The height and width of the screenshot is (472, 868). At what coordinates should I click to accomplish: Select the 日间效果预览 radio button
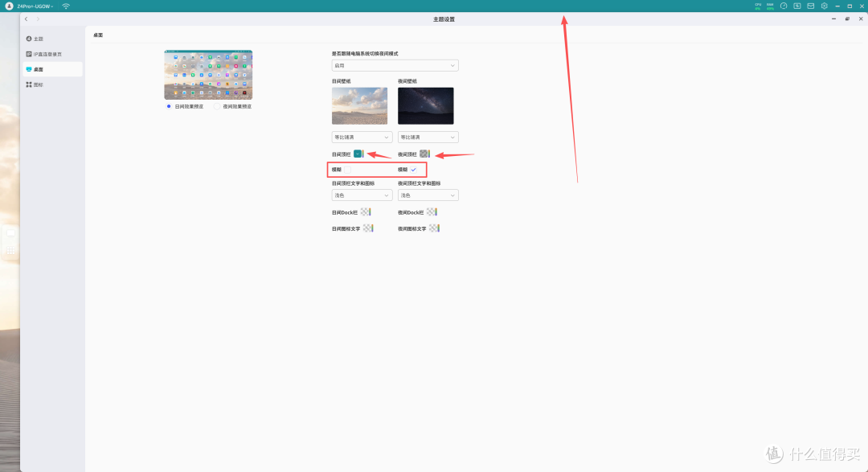169,106
